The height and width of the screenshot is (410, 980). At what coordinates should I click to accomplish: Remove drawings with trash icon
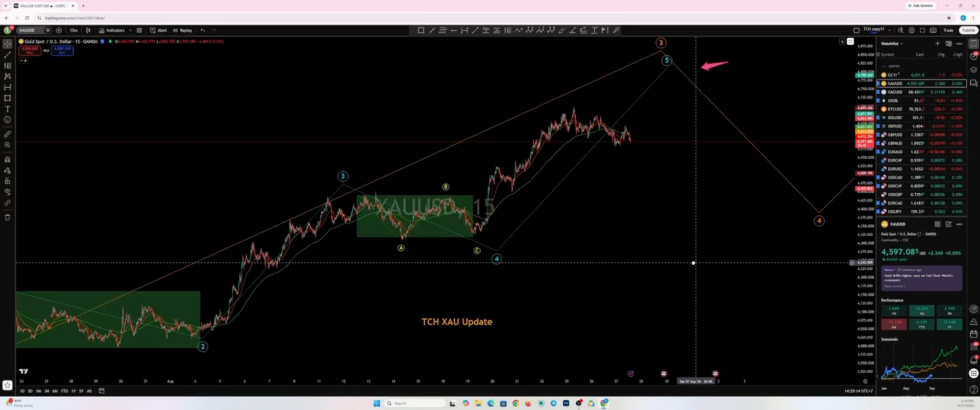(7, 217)
